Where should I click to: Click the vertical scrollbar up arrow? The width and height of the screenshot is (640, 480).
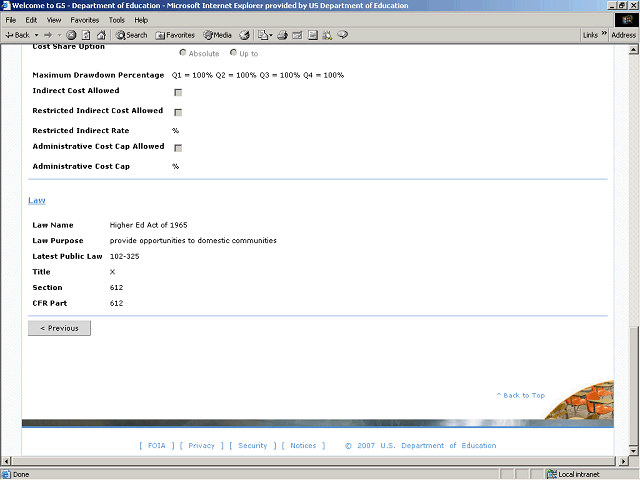click(633, 50)
